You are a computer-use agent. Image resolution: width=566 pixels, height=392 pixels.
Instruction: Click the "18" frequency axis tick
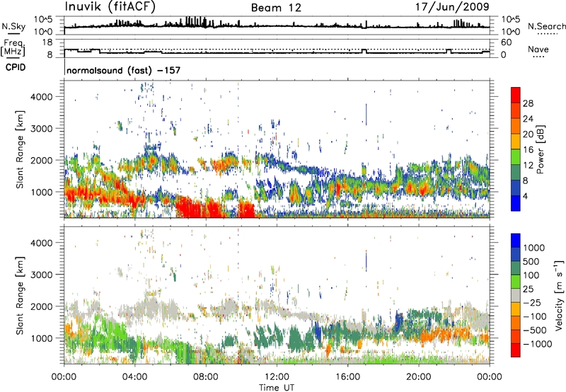coord(47,42)
